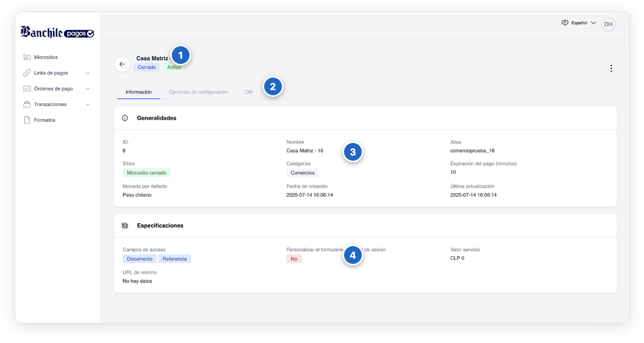Click the Referencia access field tag
644x343 pixels.
175,259
